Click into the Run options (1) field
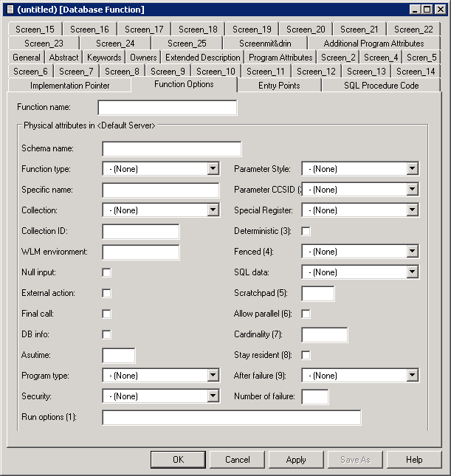This screenshot has width=451, height=476. tap(231, 418)
